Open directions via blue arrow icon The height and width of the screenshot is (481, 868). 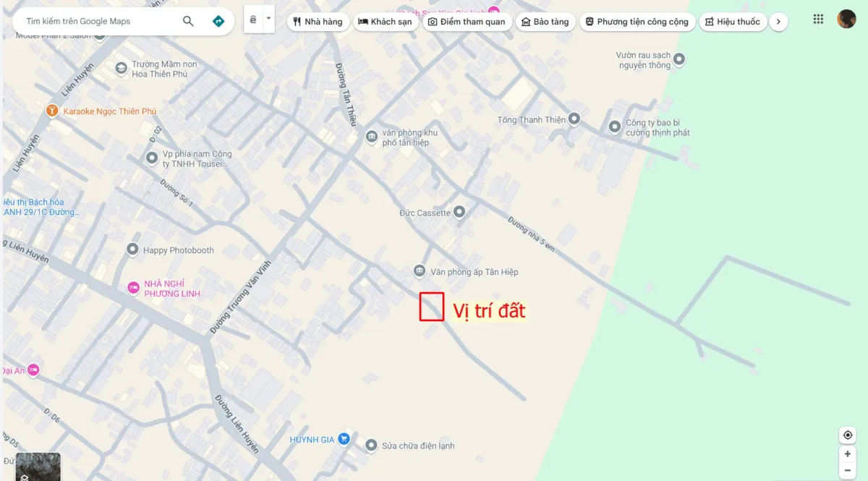[x=218, y=22]
